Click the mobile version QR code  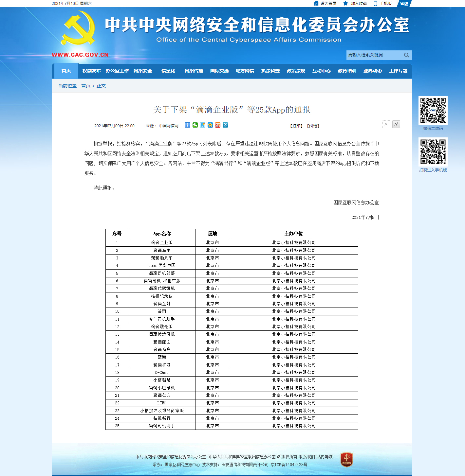pos(433,152)
